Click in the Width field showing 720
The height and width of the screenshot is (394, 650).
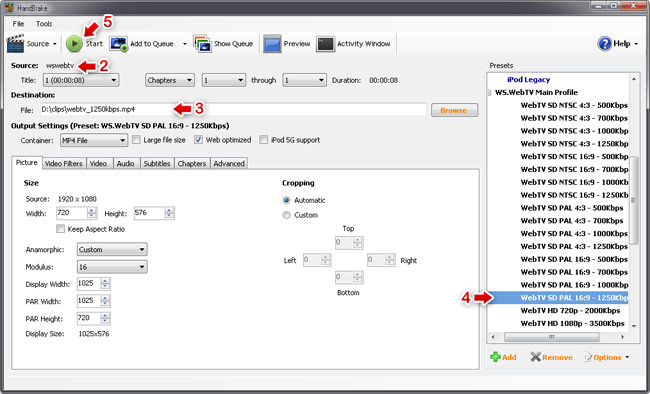tap(72, 213)
